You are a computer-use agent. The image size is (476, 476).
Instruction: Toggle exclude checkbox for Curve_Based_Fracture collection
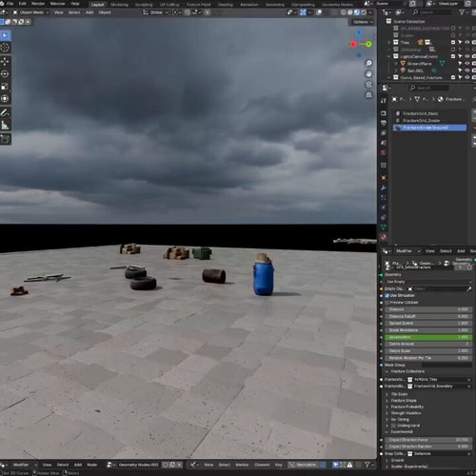coord(453,77)
